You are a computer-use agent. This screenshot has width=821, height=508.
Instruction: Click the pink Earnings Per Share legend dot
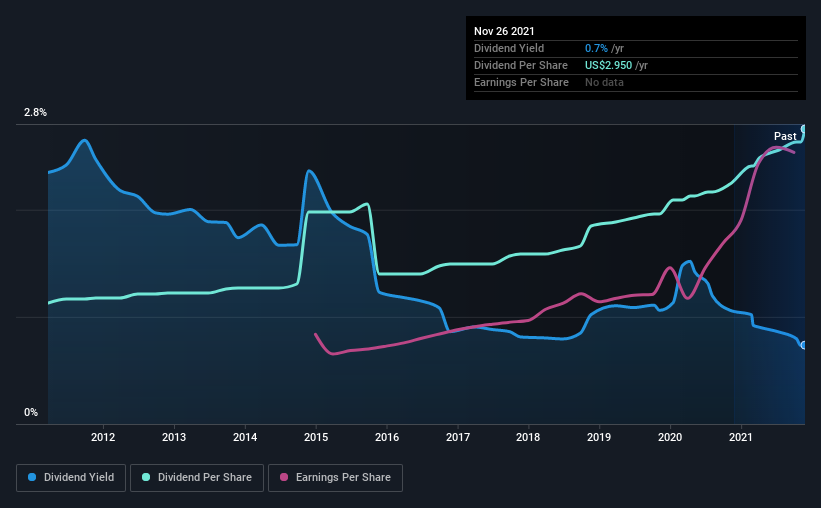coord(284,477)
